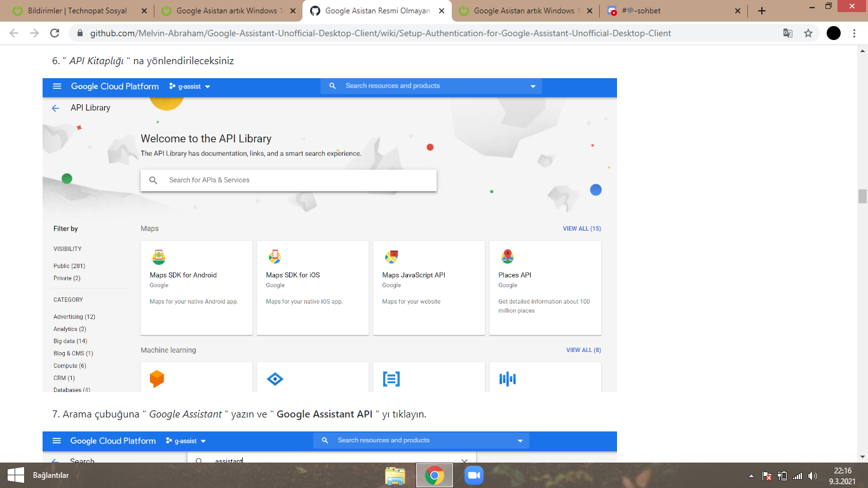The image size is (868, 488).
Task: Open the Chrome profile avatar
Action: click(x=834, y=33)
